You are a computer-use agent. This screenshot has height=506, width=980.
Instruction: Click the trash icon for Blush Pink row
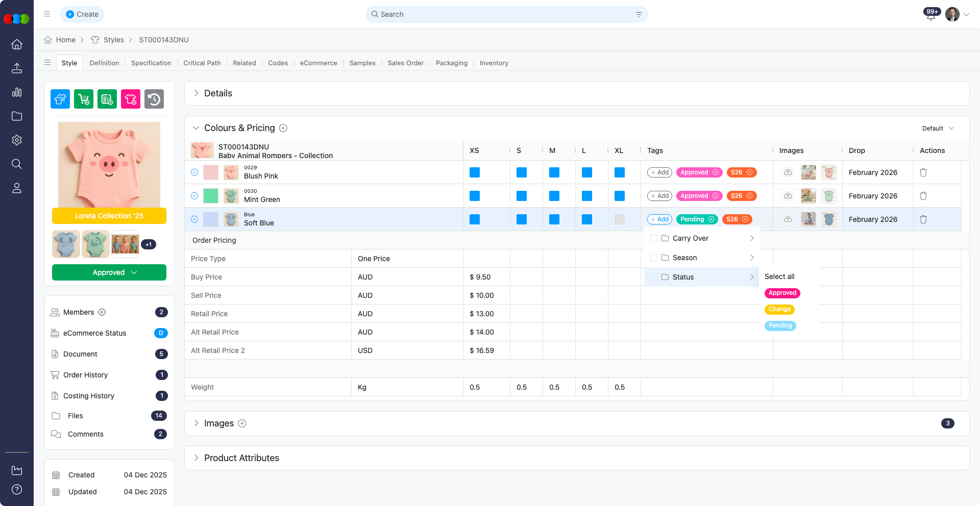tap(923, 172)
